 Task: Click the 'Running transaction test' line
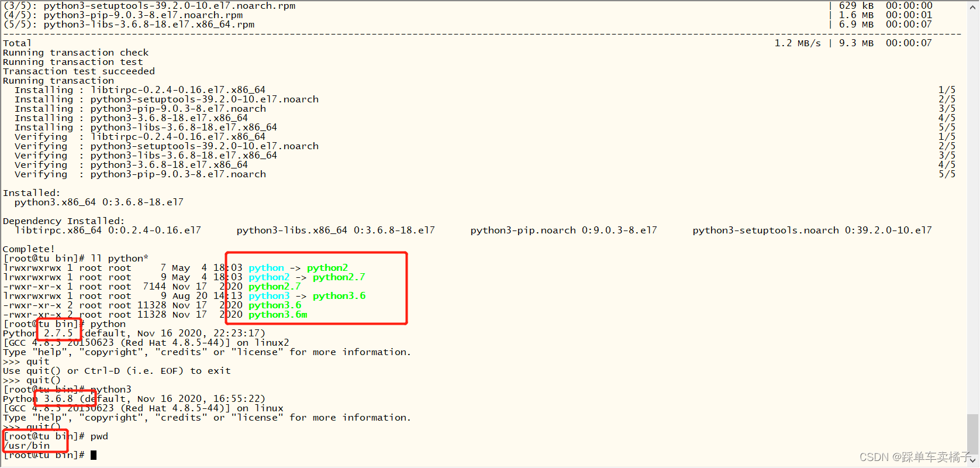click(x=73, y=62)
